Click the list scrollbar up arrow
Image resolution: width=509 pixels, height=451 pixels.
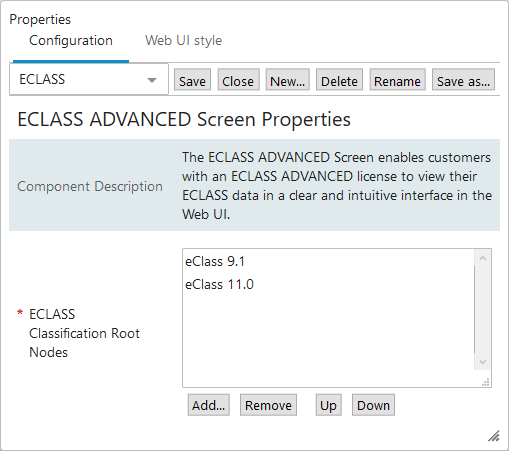[483, 258]
